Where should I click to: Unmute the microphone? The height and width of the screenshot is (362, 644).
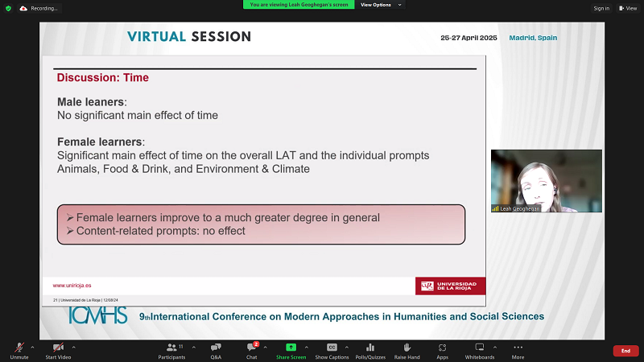click(x=19, y=350)
